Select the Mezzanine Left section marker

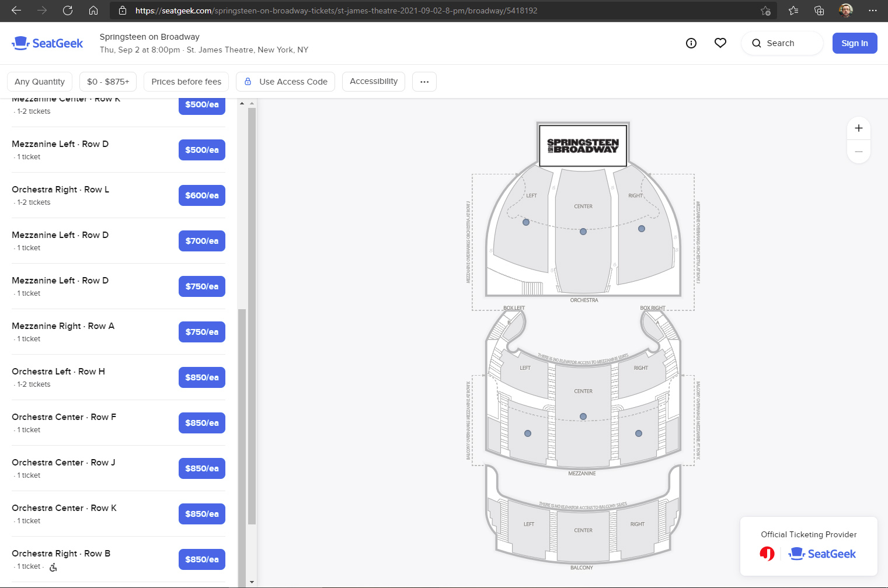coord(528,433)
